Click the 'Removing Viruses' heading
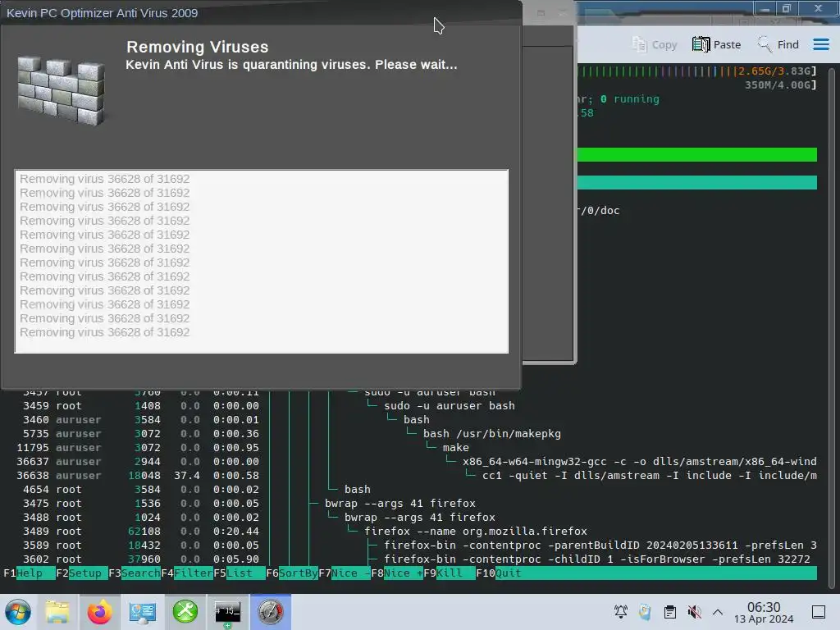 click(x=197, y=47)
